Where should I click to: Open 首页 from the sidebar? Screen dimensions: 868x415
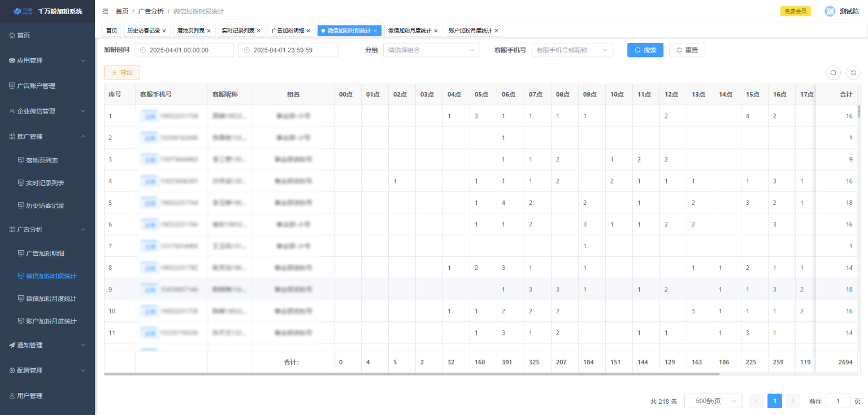pyautogui.click(x=24, y=35)
